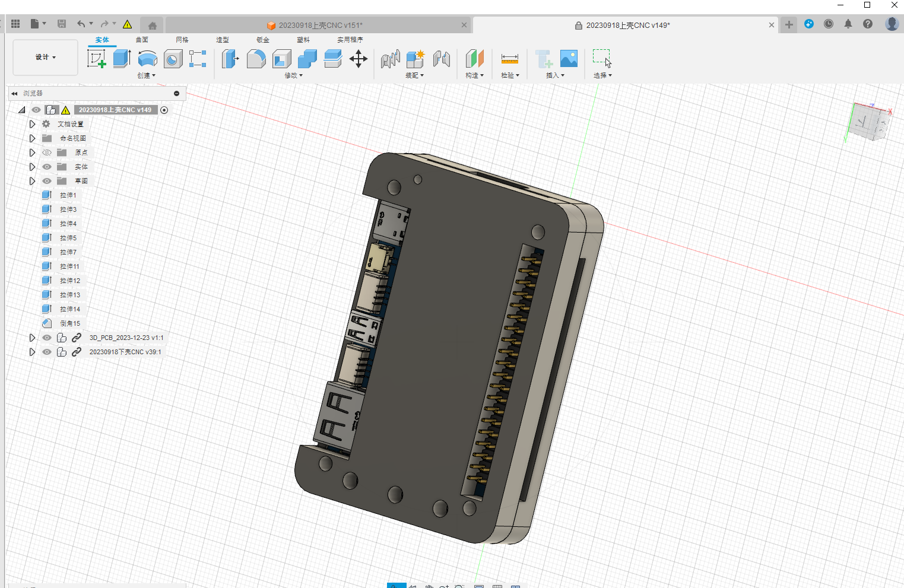This screenshot has width=904, height=588.
Task: Click the As-Built Joint tool
Action: click(x=442, y=59)
